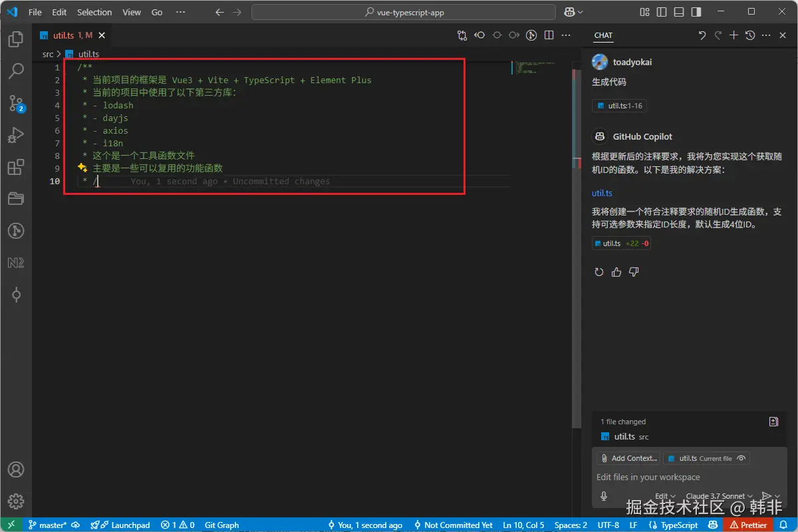Open Run and Debug view

(x=16, y=135)
